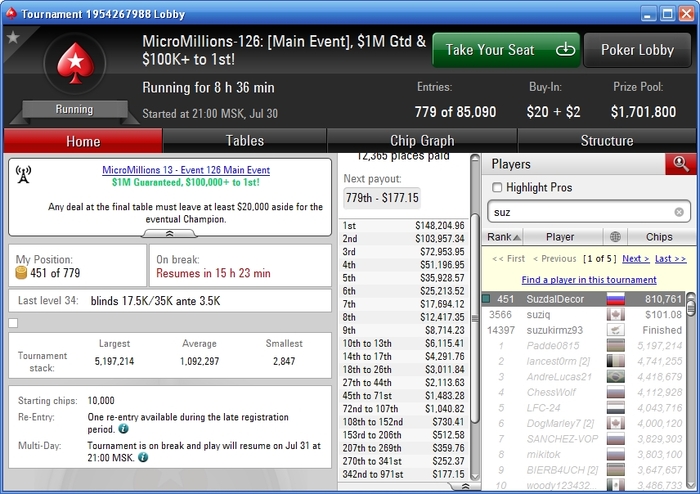Collapse the payout list panel
The height and width of the screenshot is (494, 700).
click(465, 486)
